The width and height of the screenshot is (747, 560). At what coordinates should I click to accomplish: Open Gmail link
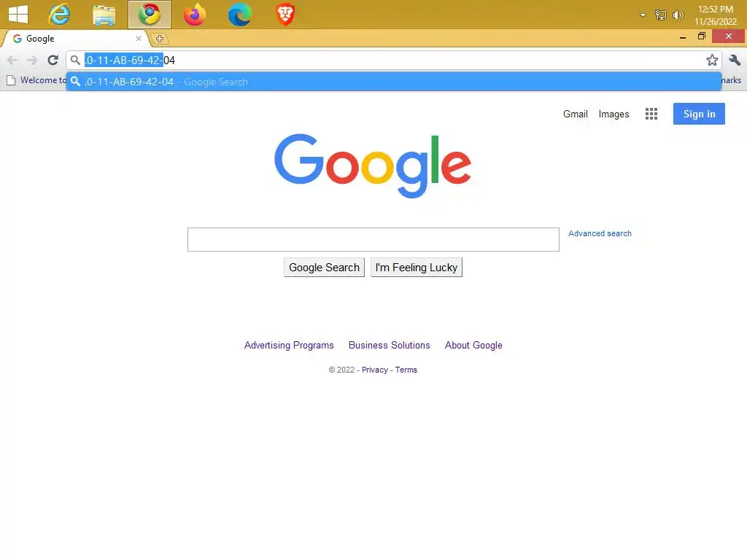click(x=575, y=114)
